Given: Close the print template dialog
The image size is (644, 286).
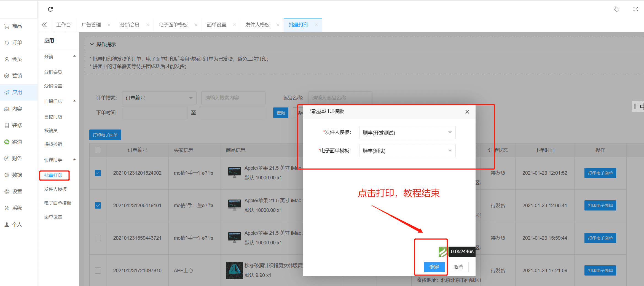Looking at the screenshot, I should point(467,112).
